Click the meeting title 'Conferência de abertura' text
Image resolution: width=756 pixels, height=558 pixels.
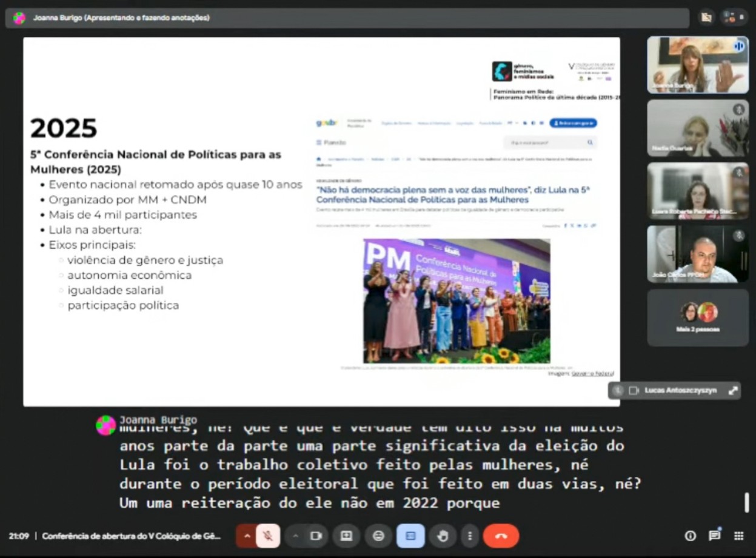(x=132, y=536)
